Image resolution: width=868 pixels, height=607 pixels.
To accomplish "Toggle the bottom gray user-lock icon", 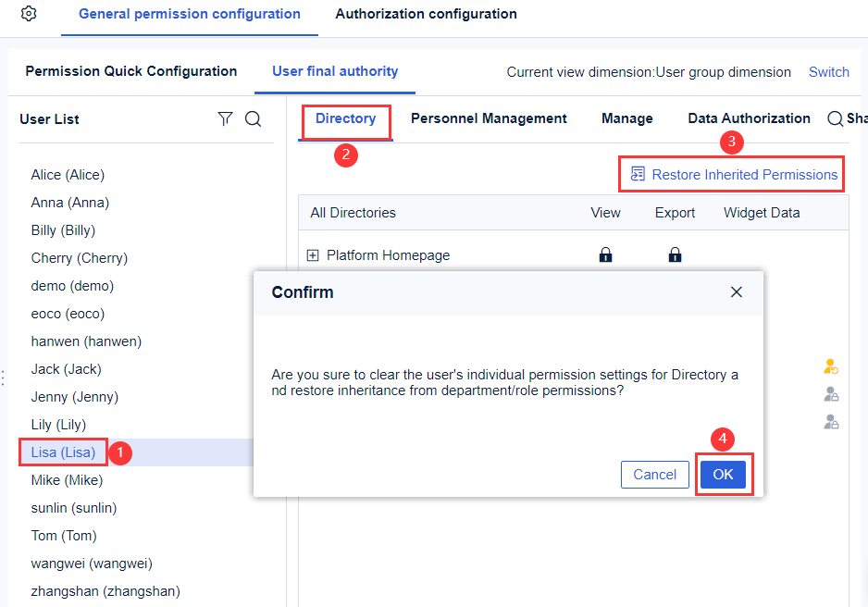I will coord(830,422).
